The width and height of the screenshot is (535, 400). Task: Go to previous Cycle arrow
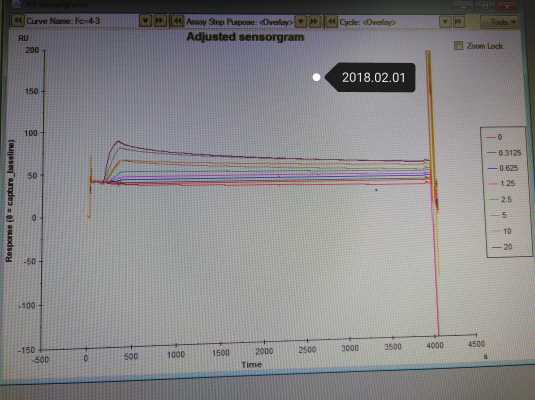pos(331,22)
